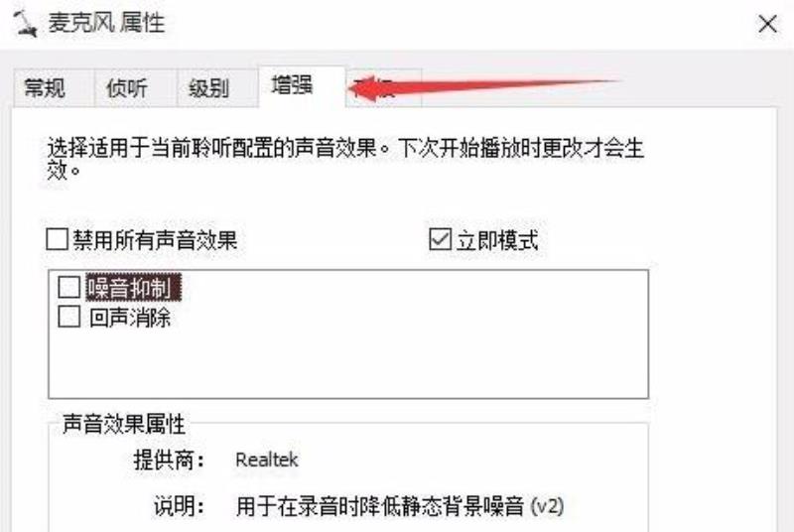
Task: Open the tab partly hidden behind the red arrow
Action: 383,88
